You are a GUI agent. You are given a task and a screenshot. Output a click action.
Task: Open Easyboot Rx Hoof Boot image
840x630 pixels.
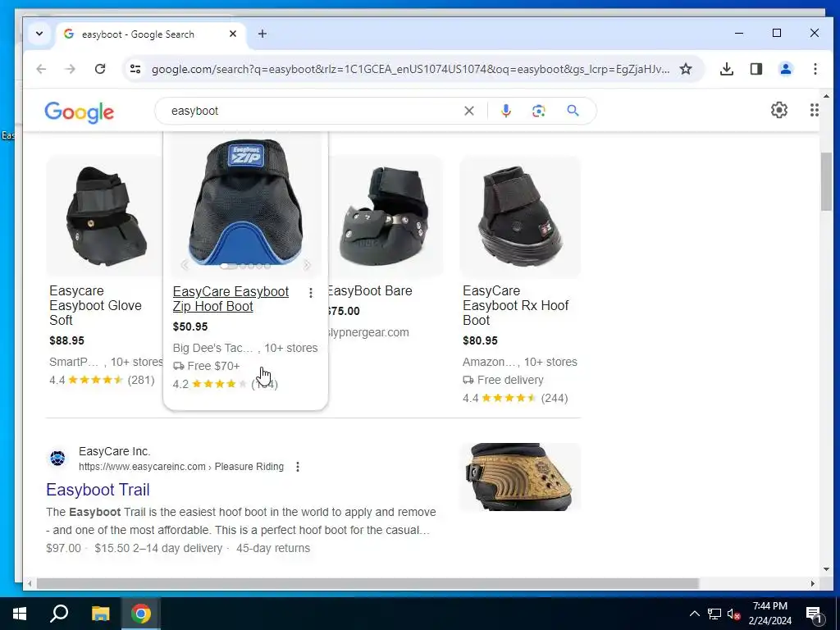[x=520, y=216]
